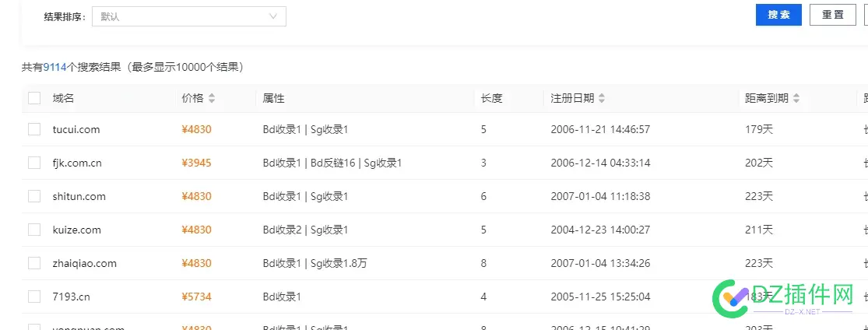Open domain tucui.com
Screen dimensions: 868x330
coord(76,129)
